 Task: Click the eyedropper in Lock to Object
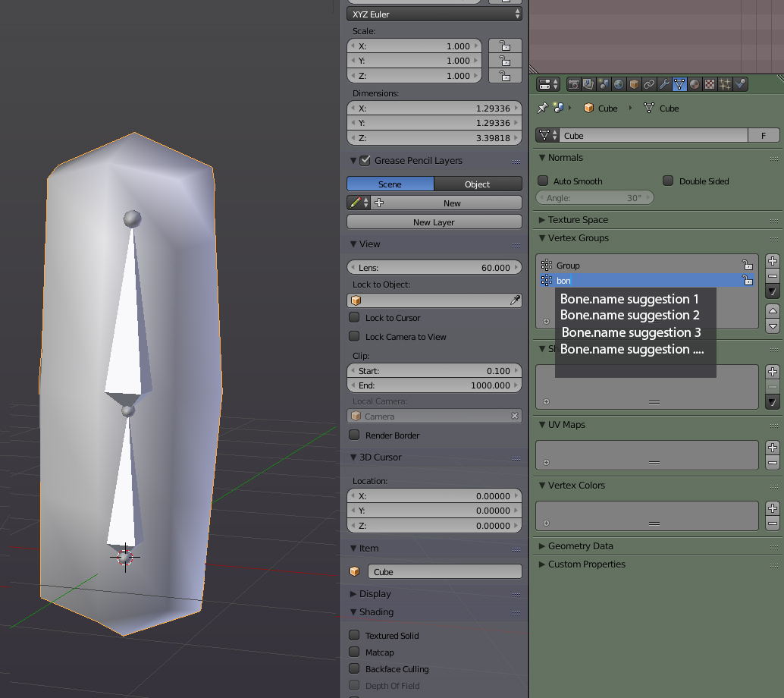click(x=515, y=300)
